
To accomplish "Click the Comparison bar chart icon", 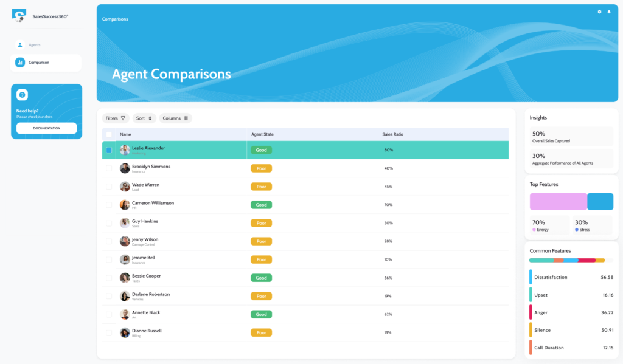I will (20, 63).
